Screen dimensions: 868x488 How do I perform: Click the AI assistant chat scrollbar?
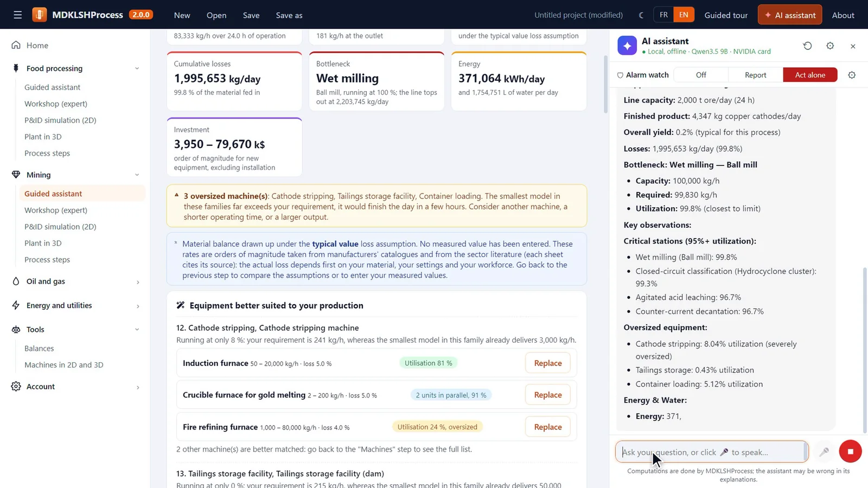point(865,350)
